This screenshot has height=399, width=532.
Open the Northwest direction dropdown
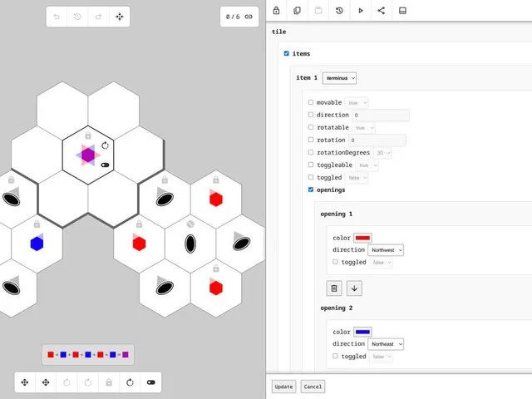(x=386, y=250)
